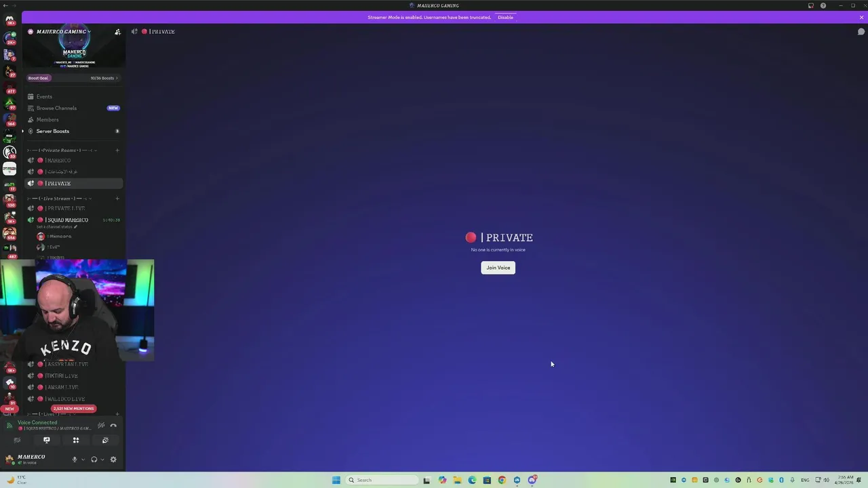Open the server with the 487 badge
The width and height of the screenshot is (868, 488).
click(x=9, y=250)
